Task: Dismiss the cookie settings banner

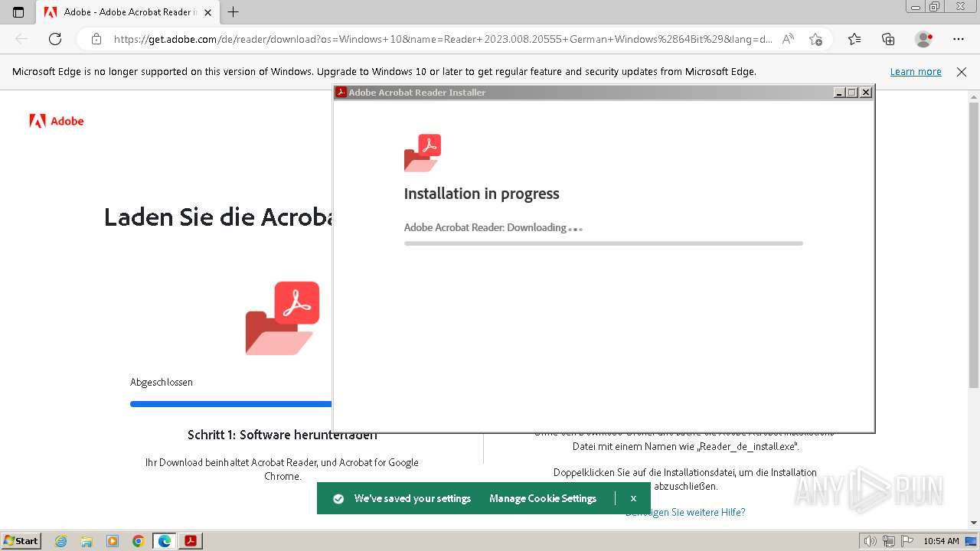Action: pyautogui.click(x=633, y=498)
